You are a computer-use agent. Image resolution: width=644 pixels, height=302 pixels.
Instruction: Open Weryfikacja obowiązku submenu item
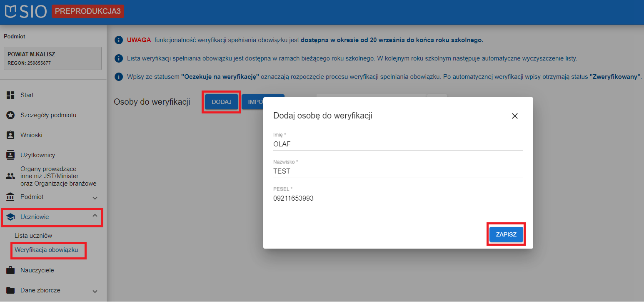tap(46, 250)
